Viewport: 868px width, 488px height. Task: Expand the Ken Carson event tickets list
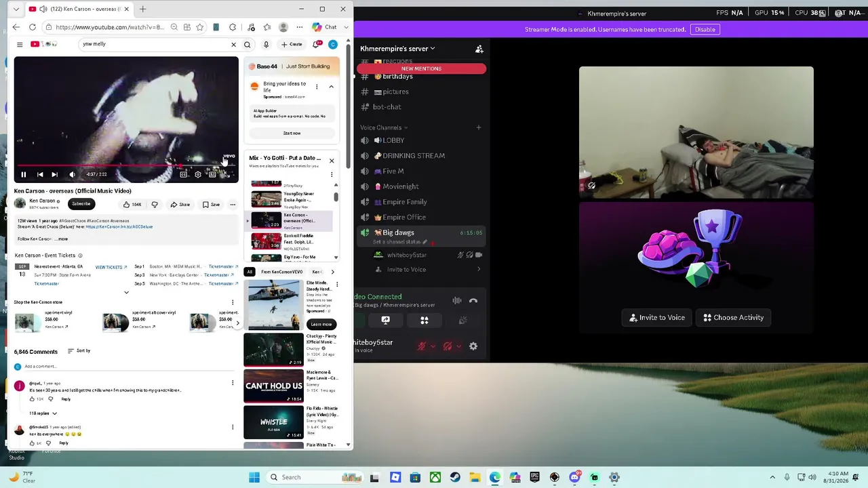click(126, 292)
